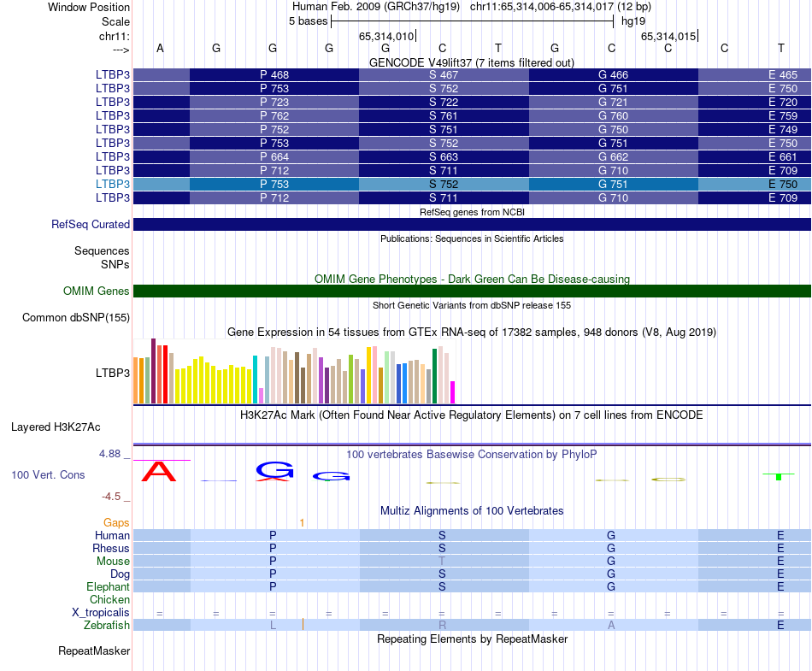Click the Elephant species label
The width and height of the screenshot is (812, 671).
[108, 586]
